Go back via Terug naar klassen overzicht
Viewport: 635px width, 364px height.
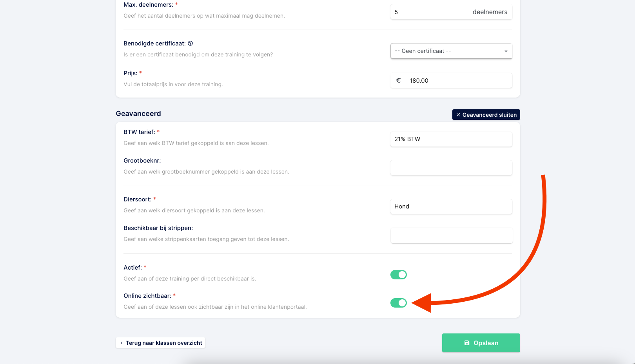tap(161, 343)
